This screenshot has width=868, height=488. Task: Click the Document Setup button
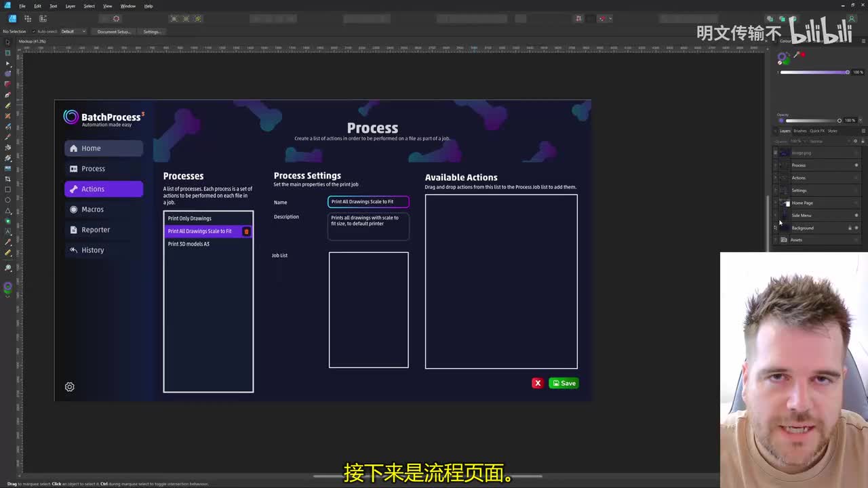tap(114, 31)
